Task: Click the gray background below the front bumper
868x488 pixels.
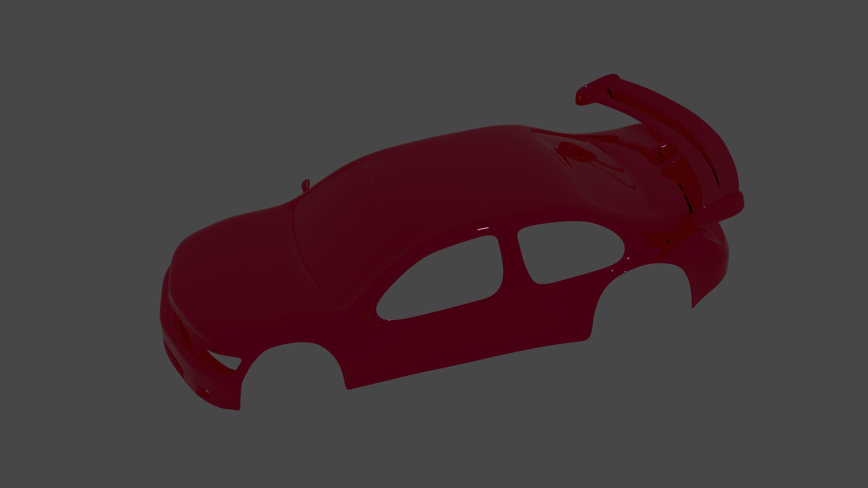Action: point(202,455)
